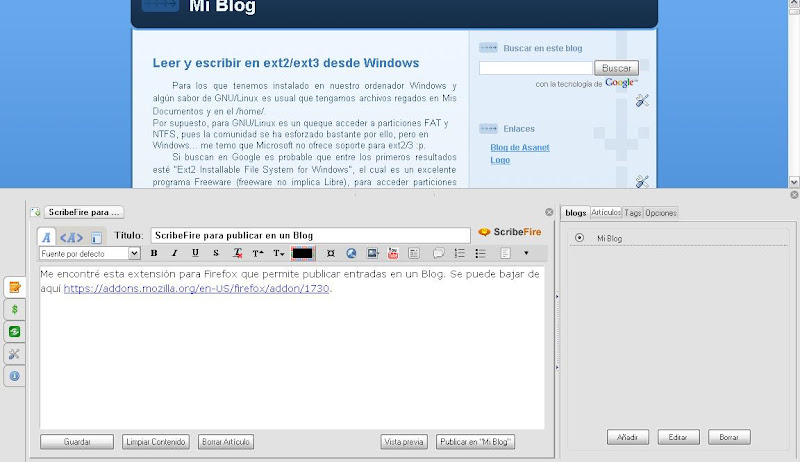Toggle italic formatting
The height and width of the screenshot is (462, 800).
click(174, 253)
